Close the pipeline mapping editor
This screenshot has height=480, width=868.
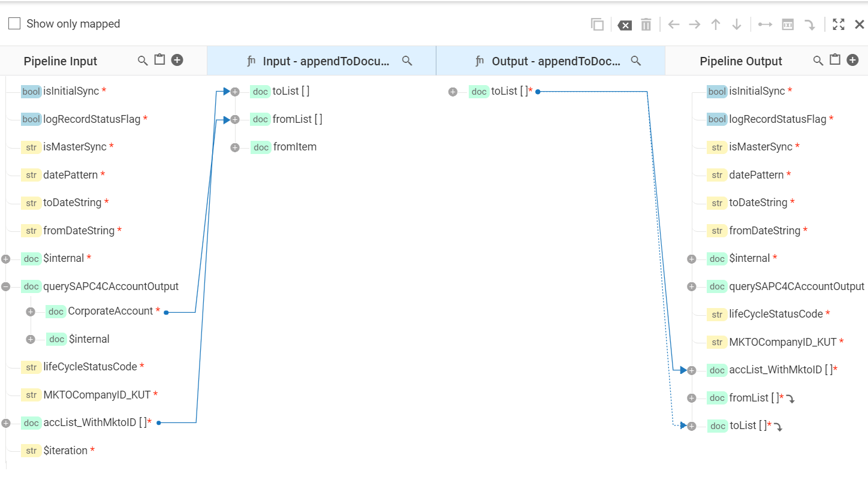tap(859, 25)
